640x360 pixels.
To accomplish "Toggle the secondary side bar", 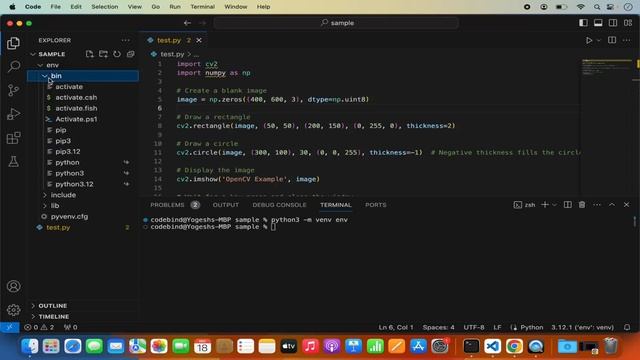I will point(613,23).
